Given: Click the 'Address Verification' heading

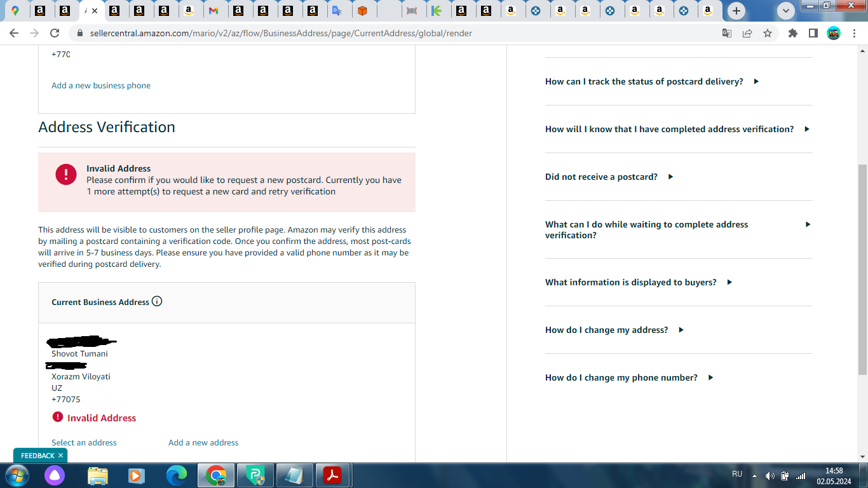Looking at the screenshot, I should 107,127.
